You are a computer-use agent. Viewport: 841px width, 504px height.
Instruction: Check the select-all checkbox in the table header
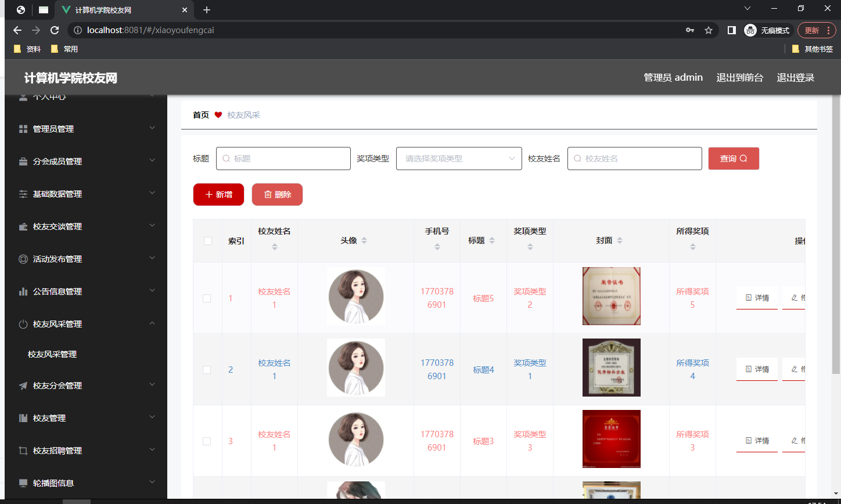(207, 240)
